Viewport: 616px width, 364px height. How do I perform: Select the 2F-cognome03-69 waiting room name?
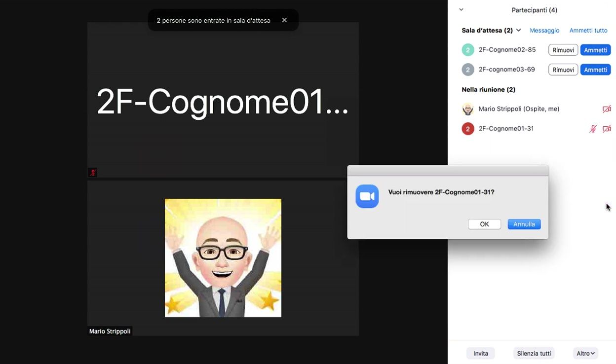(x=506, y=70)
